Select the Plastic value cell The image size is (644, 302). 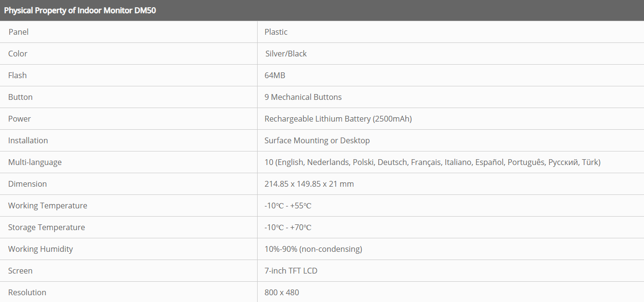click(x=276, y=32)
